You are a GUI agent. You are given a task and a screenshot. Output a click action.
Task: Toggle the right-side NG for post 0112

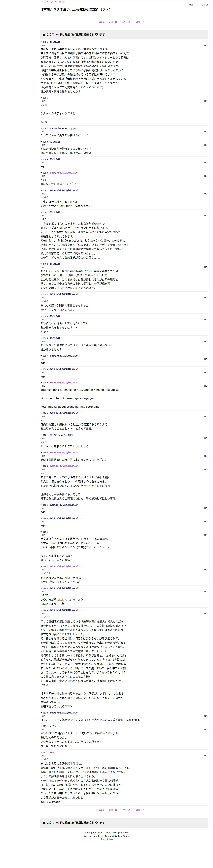coord(206,755)
